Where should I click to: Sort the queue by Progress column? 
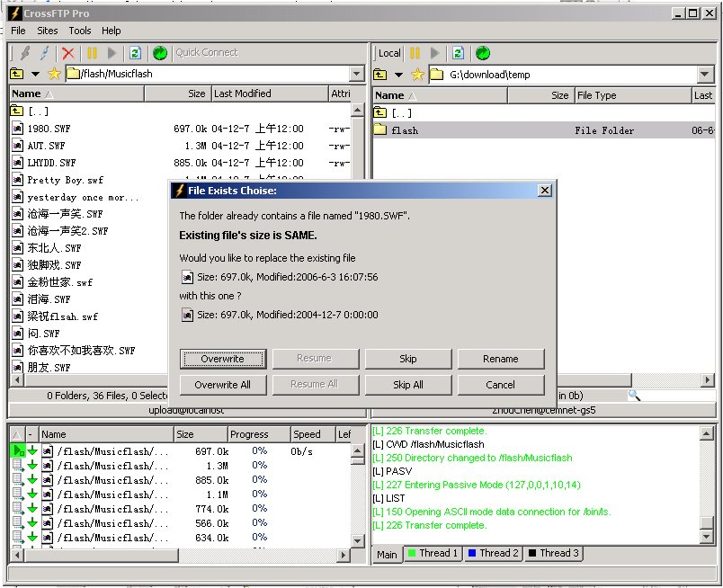tap(259, 434)
